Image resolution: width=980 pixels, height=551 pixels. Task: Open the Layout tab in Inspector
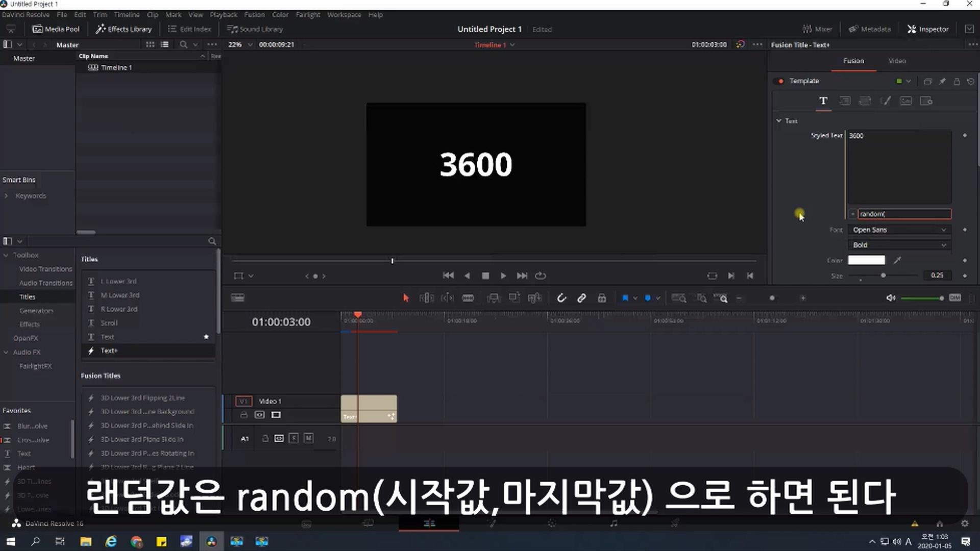[x=845, y=101]
